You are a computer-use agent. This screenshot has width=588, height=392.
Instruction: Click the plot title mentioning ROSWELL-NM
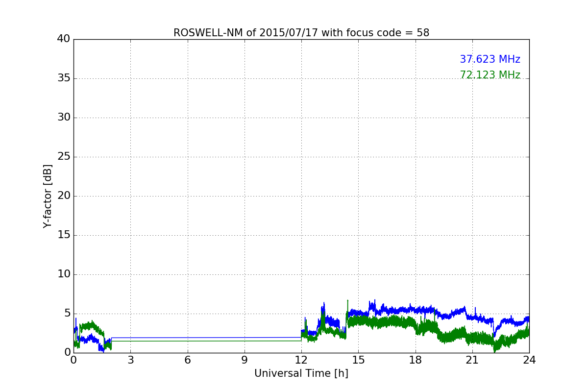pyautogui.click(x=301, y=33)
